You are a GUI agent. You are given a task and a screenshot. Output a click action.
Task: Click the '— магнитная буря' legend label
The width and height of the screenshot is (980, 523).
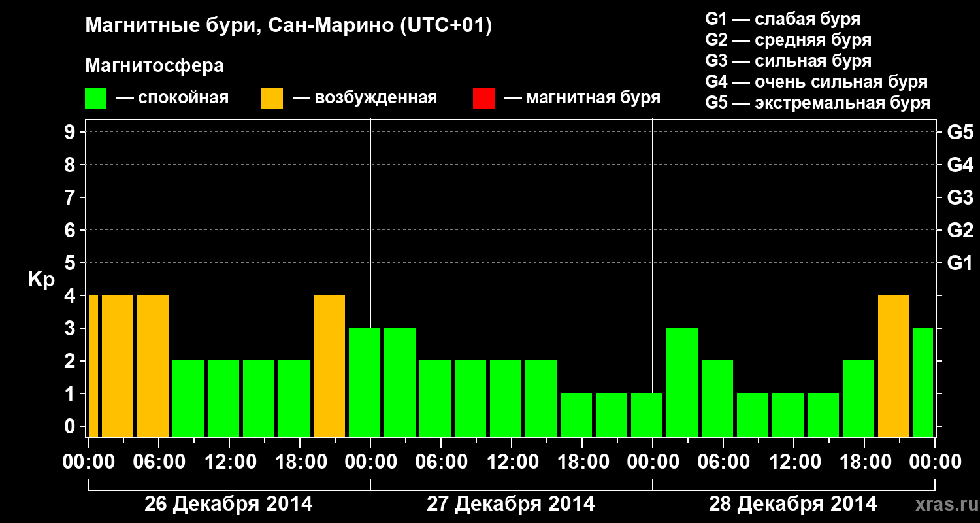582,98
